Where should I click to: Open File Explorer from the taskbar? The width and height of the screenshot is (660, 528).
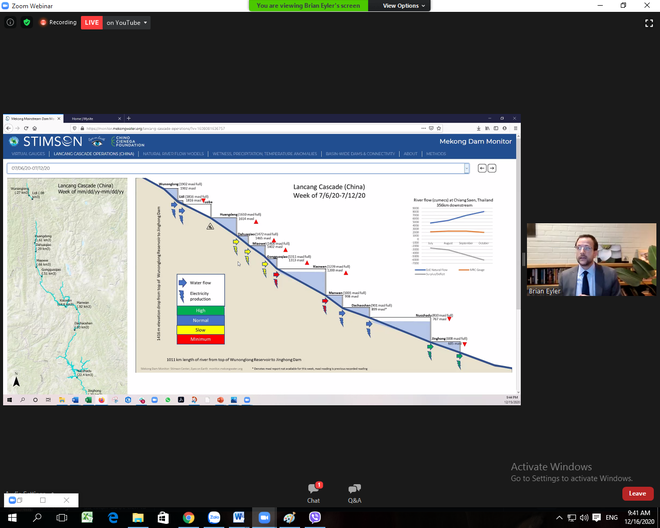(138, 517)
